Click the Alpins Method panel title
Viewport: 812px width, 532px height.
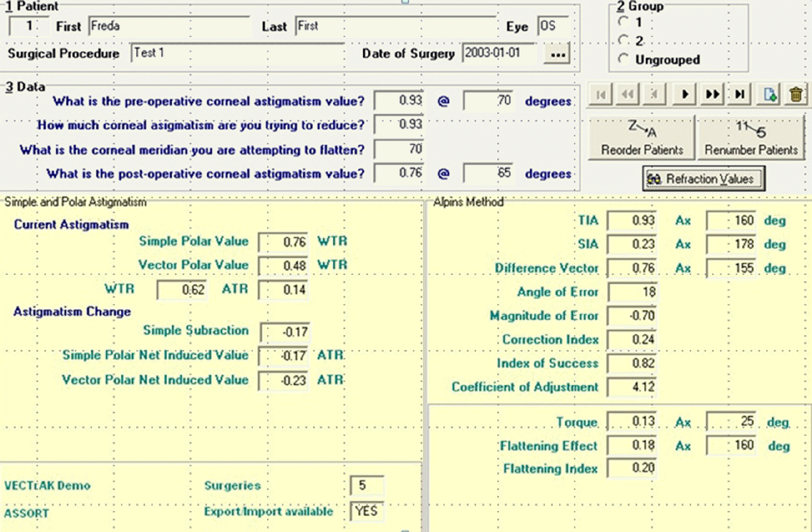468,202
